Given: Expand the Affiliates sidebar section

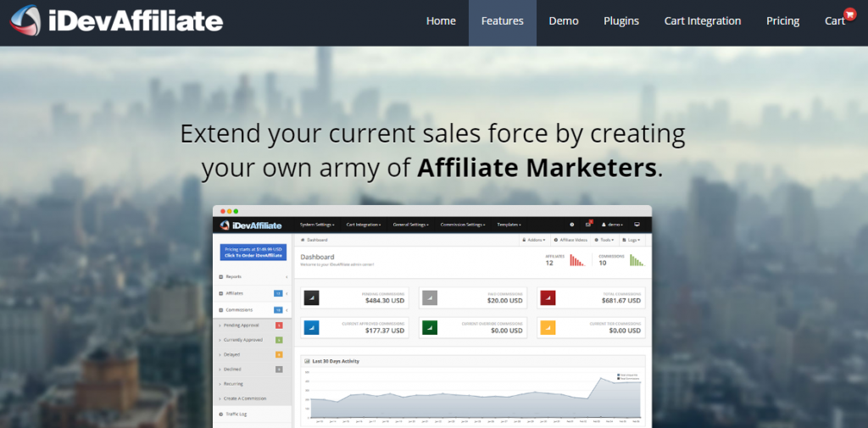Looking at the screenshot, I should 253,293.
